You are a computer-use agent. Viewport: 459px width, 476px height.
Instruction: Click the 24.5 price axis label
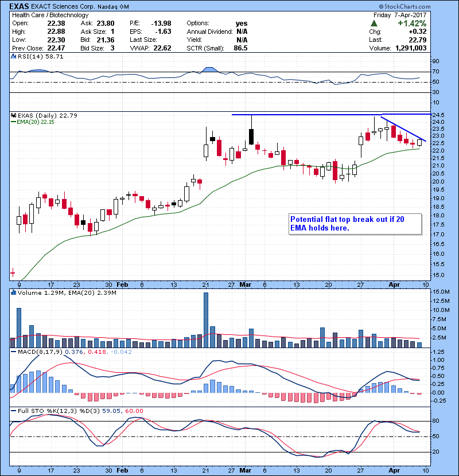pyautogui.click(x=438, y=115)
